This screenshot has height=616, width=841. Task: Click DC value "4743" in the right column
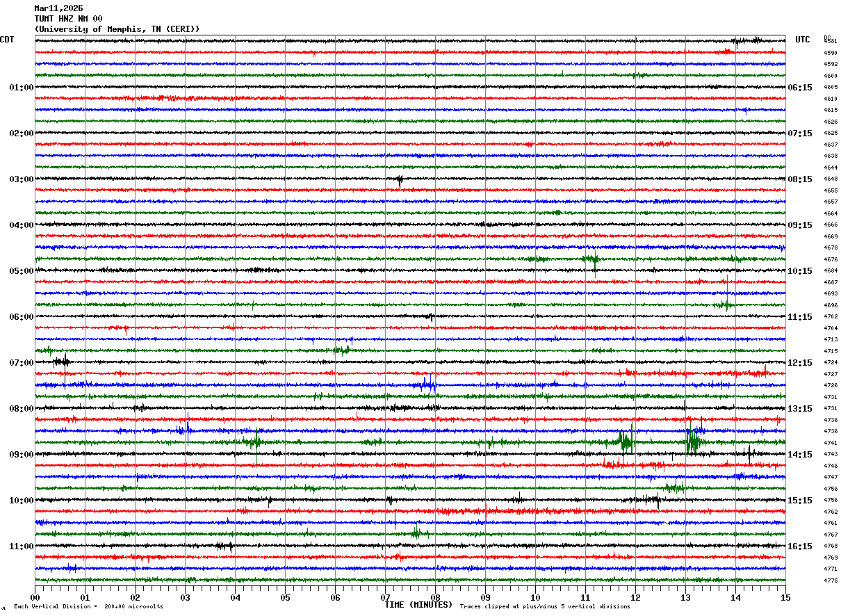pos(830,455)
